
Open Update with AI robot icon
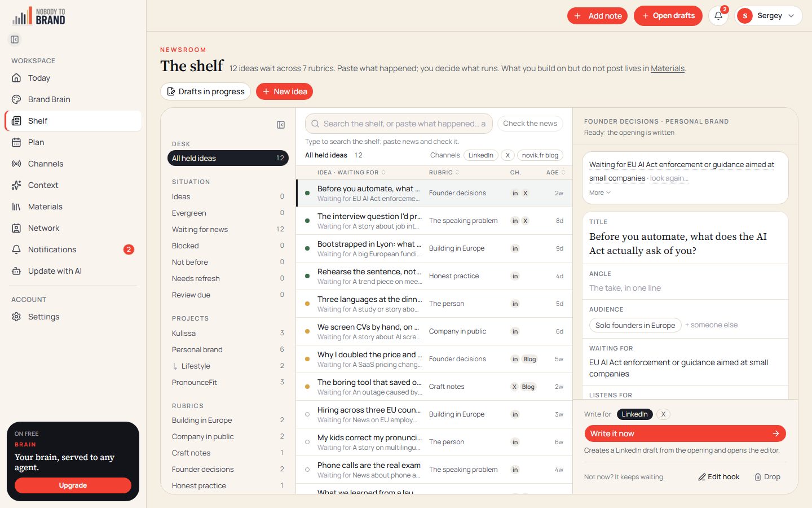click(16, 271)
